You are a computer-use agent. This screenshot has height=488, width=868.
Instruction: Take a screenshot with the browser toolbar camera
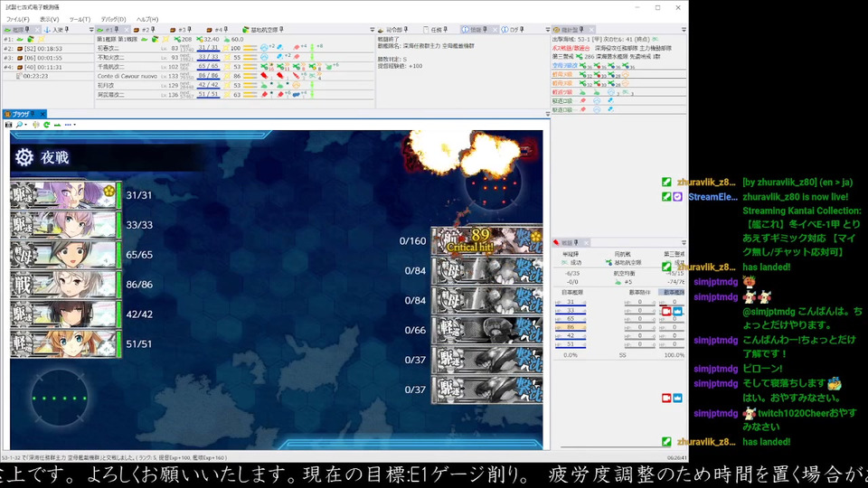pos(8,125)
